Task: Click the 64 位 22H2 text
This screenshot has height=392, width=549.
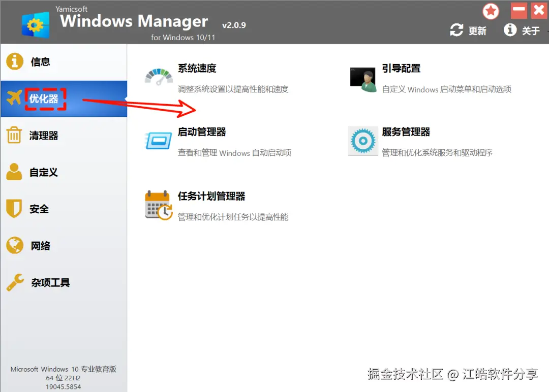Action: 64,378
